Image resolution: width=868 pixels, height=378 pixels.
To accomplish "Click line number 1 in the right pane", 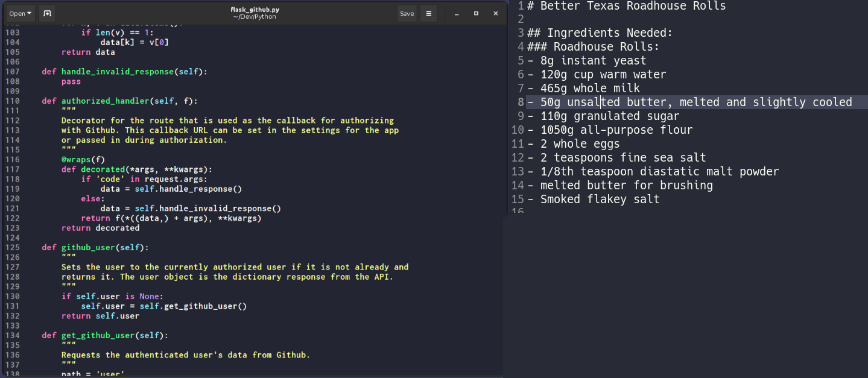I will [x=520, y=7].
